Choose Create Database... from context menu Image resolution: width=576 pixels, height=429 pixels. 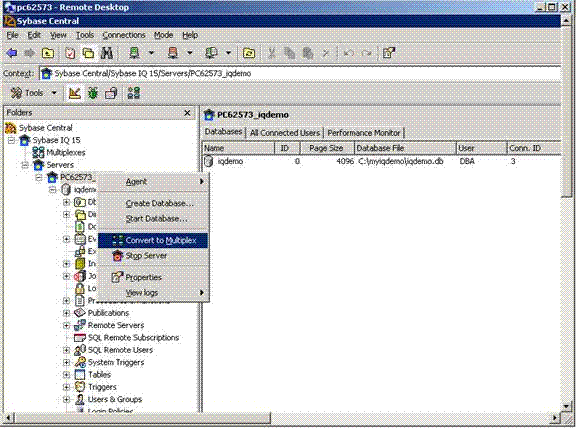(x=153, y=203)
